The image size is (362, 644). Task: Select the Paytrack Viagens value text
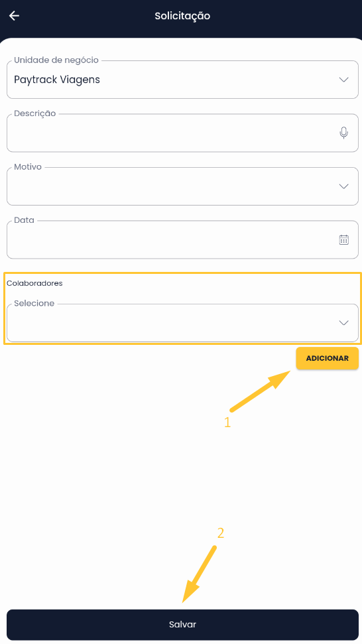point(57,80)
